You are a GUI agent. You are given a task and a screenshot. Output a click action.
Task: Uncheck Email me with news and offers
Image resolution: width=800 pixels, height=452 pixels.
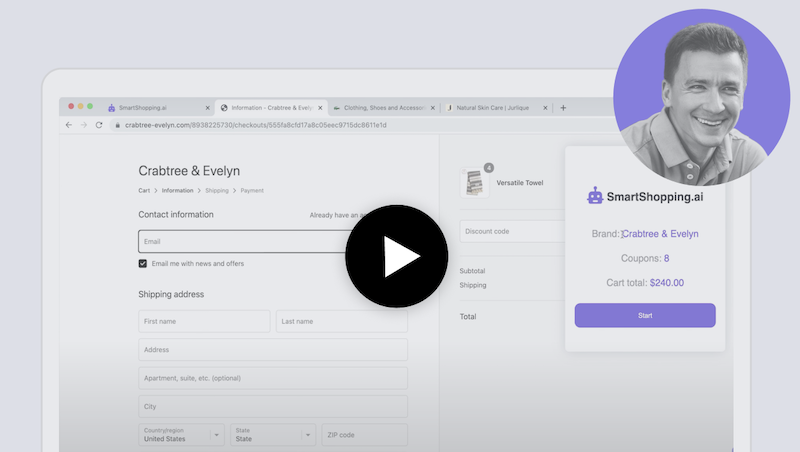click(143, 264)
